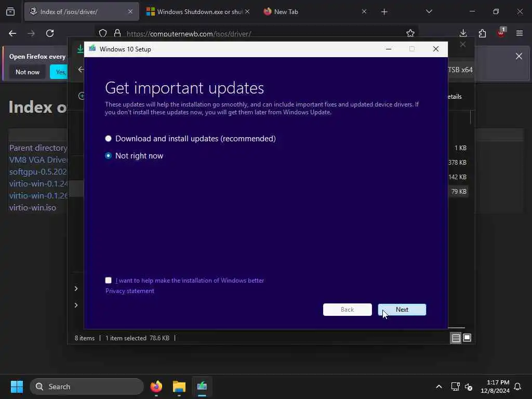Expand the lower navigation pane chevron in Explorer
The height and width of the screenshot is (399, 532).
(x=76, y=305)
